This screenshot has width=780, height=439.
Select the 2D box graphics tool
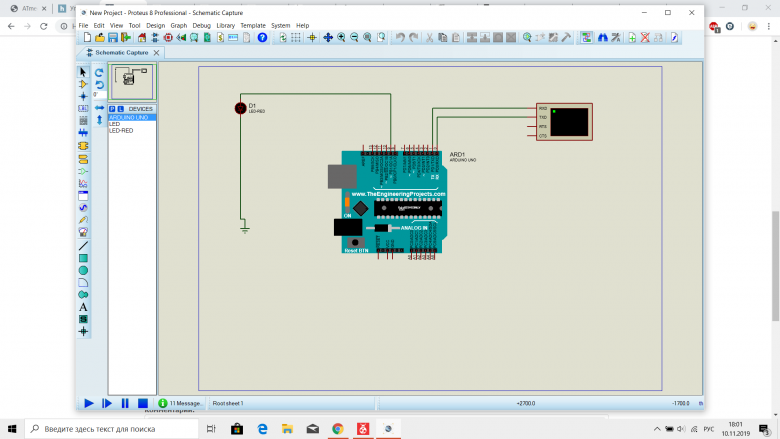click(x=83, y=258)
